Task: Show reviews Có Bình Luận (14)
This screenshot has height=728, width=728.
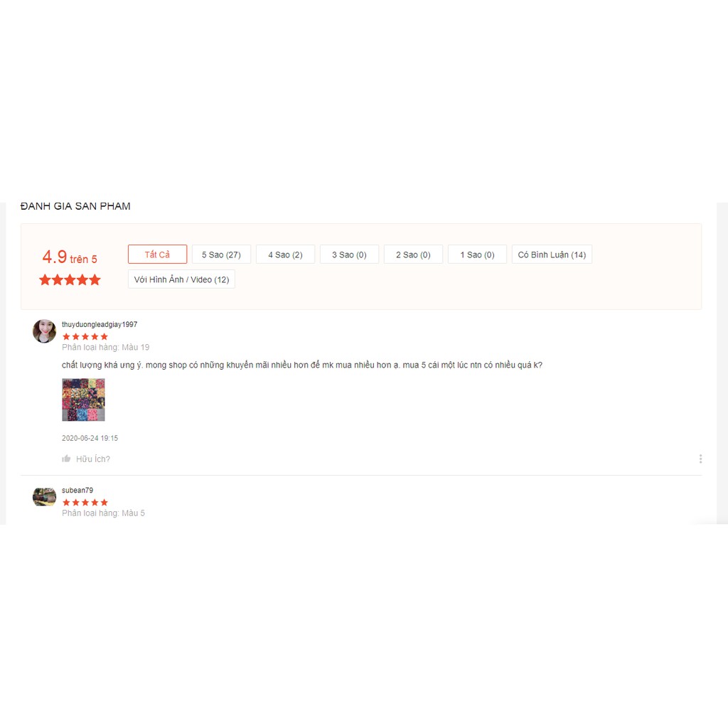Action: (552, 255)
